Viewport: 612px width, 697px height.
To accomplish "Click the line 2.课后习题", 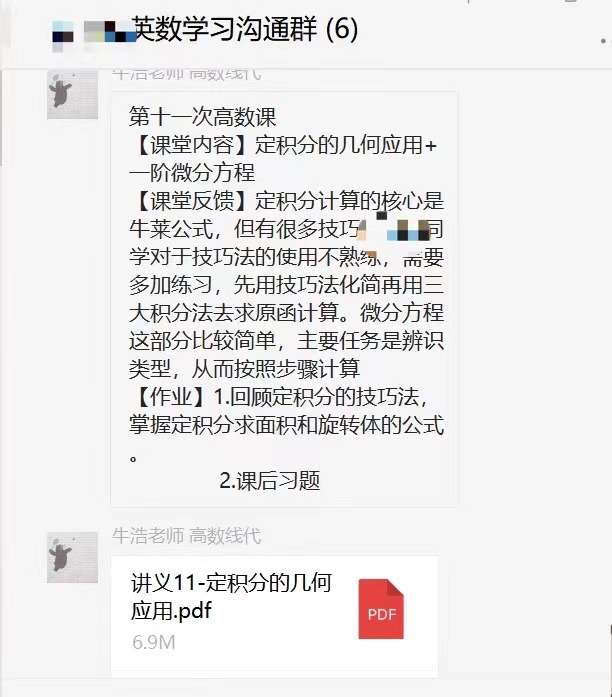I will point(270,481).
